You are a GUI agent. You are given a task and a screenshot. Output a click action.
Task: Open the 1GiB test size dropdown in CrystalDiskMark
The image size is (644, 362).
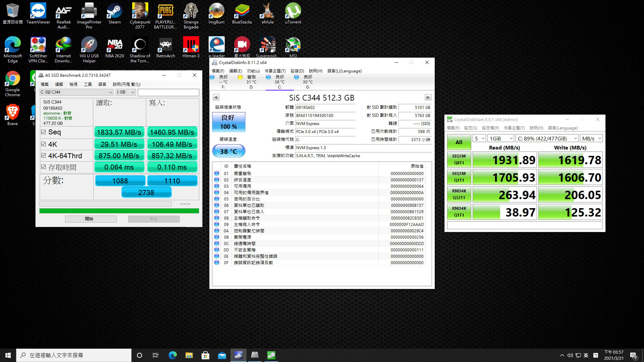[x=501, y=138]
